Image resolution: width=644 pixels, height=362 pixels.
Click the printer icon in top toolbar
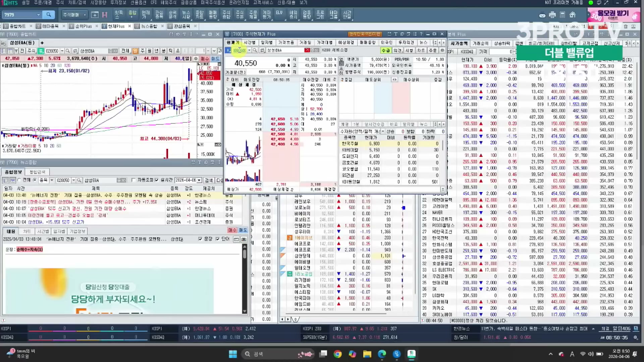tap(552, 15)
